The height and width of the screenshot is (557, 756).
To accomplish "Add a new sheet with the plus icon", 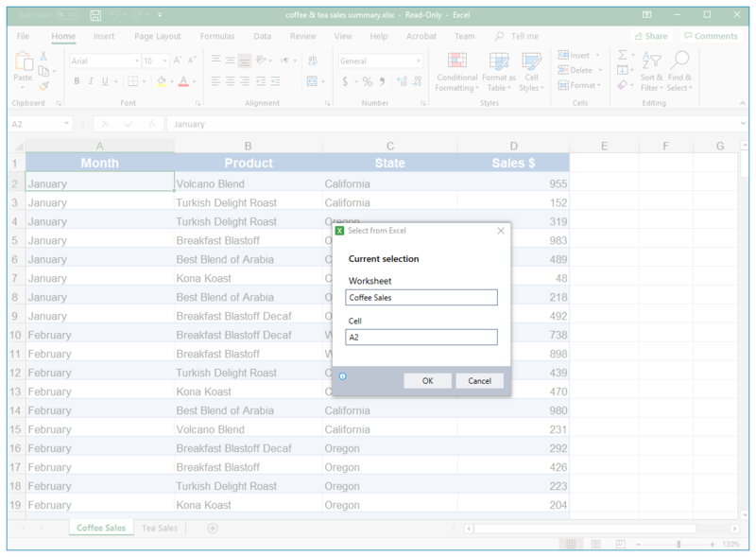I will click(213, 528).
